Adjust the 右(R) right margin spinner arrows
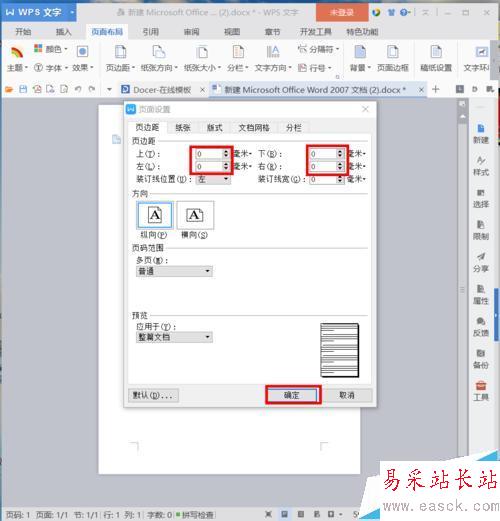 (340, 166)
